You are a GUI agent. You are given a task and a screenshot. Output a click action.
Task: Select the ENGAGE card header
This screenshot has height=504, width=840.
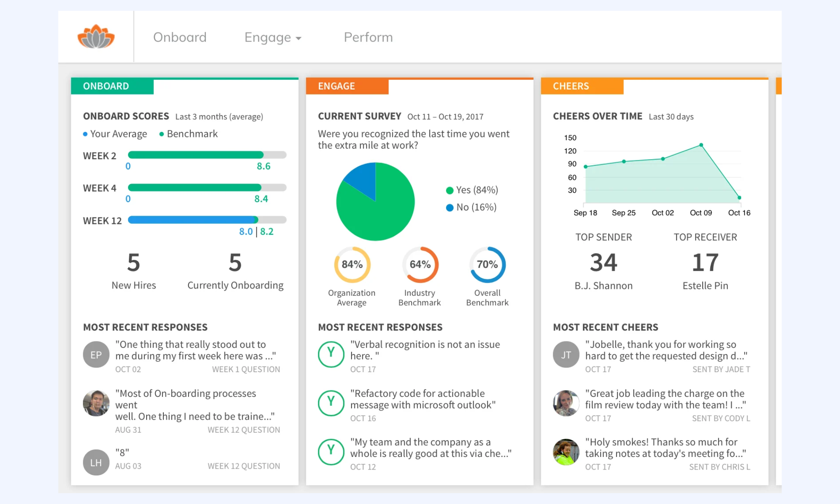[347, 86]
